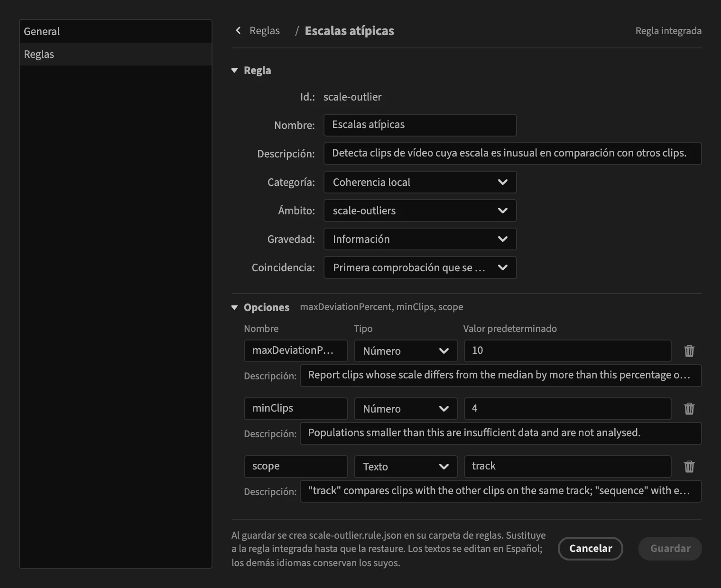Viewport: 721px width, 588px height.
Task: Open the Coincidencia dropdown
Action: pyautogui.click(x=420, y=267)
